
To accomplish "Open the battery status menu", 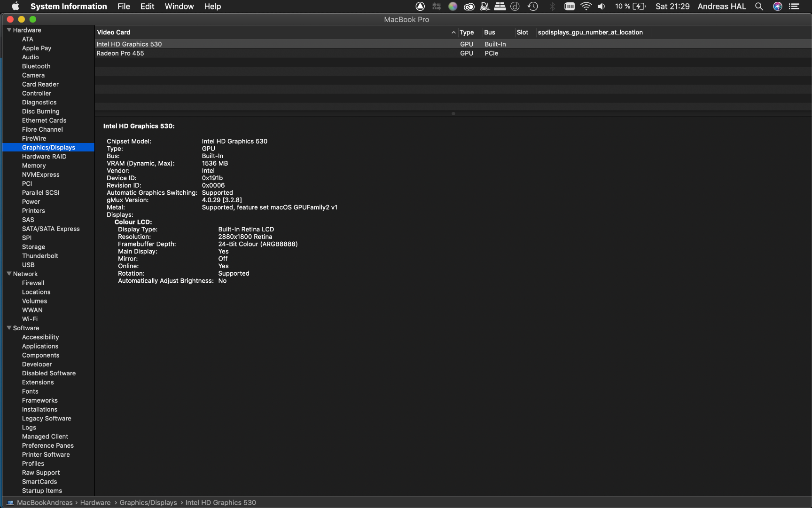I will [x=631, y=6].
